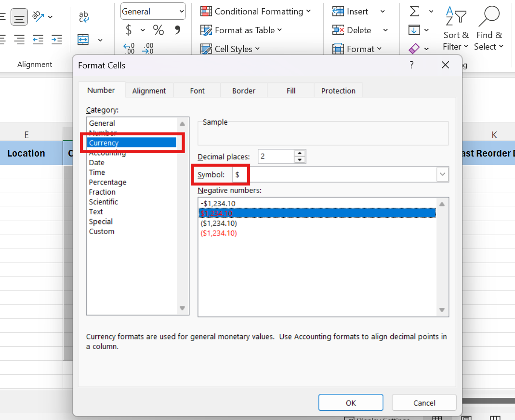The height and width of the screenshot is (420, 515).
Task: Click the Decrease Decimal icon
Action: click(148, 48)
